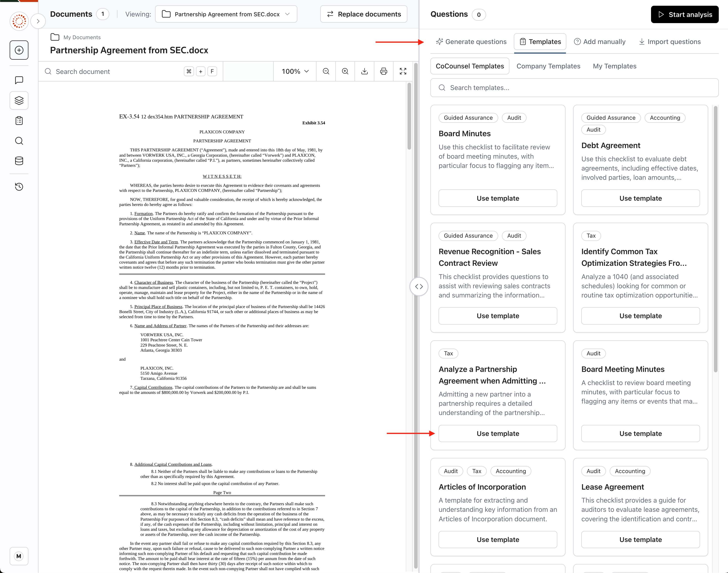Download the document using the download icon
728x573 pixels.
tap(364, 71)
